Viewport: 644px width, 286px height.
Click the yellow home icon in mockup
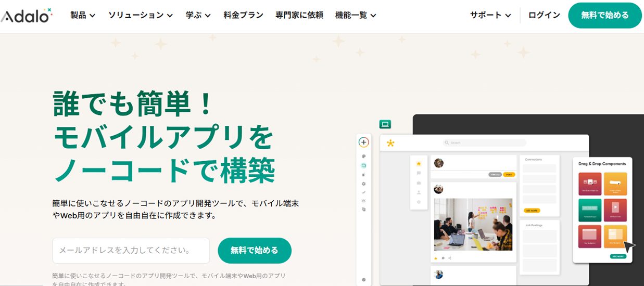(x=419, y=164)
